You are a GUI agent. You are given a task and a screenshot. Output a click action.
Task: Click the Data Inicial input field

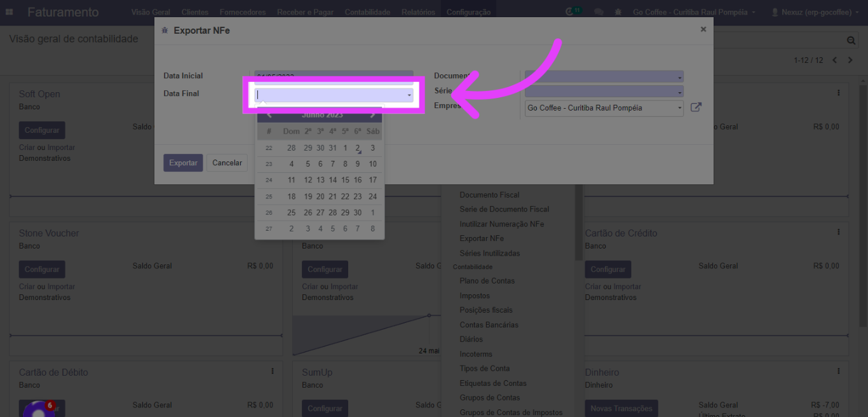point(334,76)
